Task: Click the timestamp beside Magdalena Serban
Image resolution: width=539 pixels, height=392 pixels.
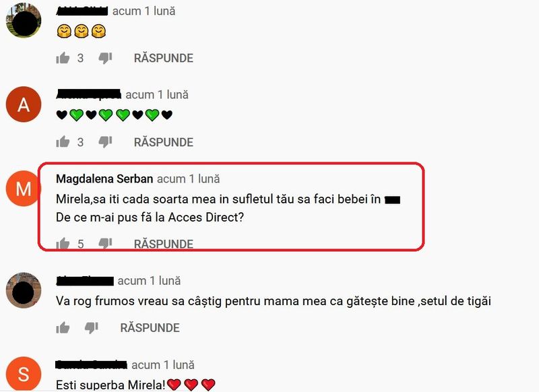Action: click(x=189, y=179)
